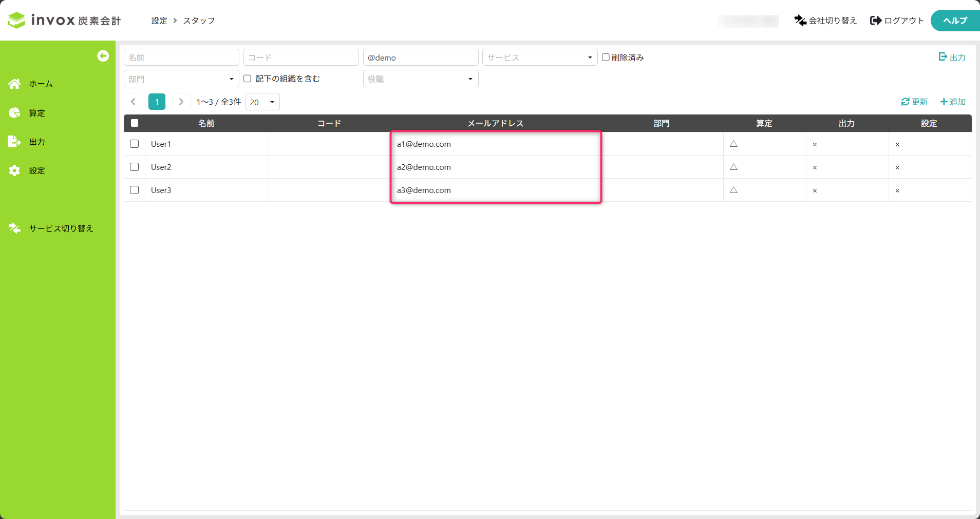
Task: Open the サービス dropdown
Action: [540, 57]
